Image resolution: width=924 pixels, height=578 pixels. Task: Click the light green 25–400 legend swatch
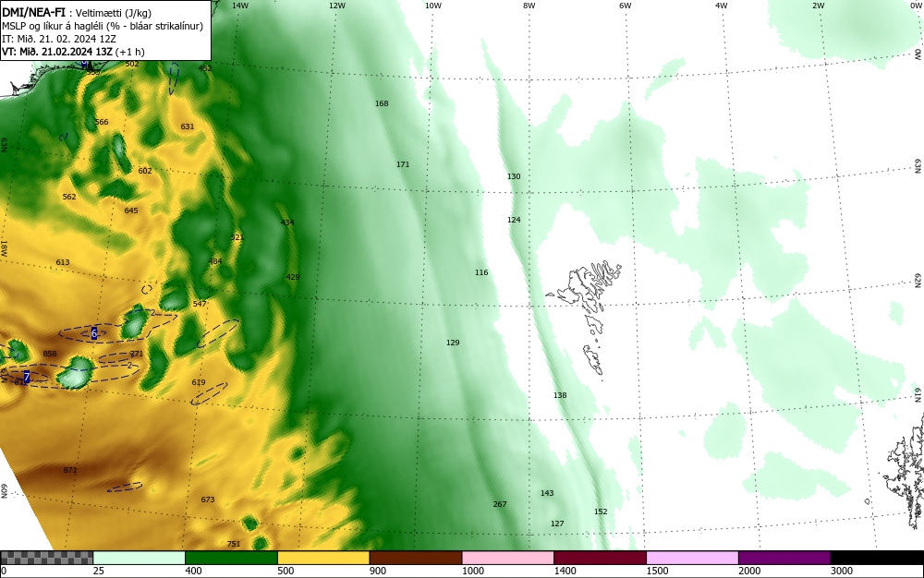(x=140, y=558)
